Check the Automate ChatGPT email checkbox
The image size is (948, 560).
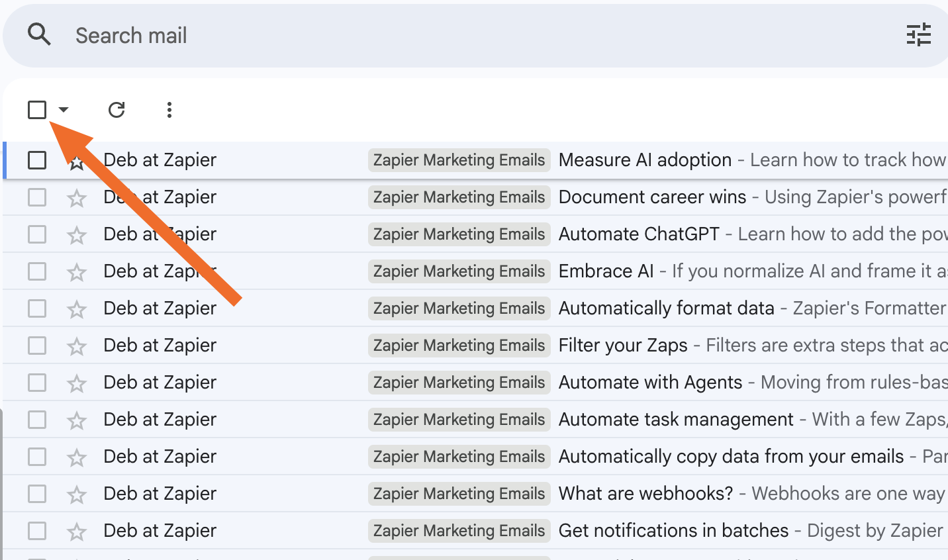coord(37,234)
